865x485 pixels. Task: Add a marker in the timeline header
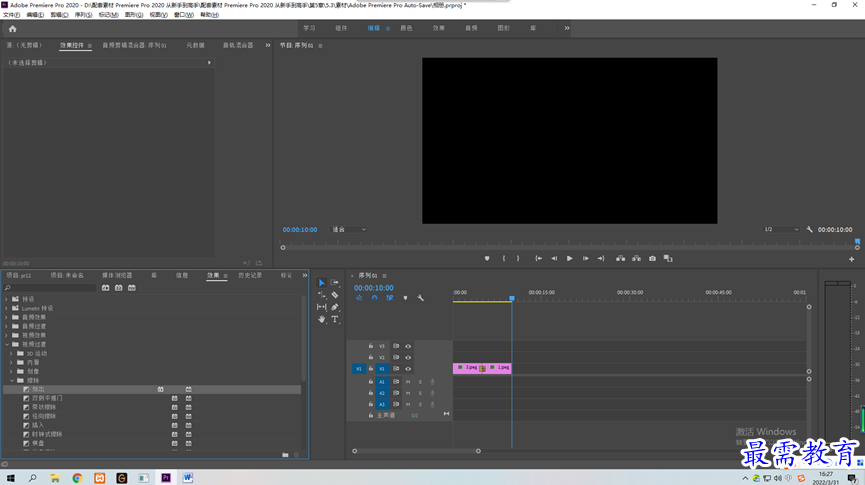405,298
